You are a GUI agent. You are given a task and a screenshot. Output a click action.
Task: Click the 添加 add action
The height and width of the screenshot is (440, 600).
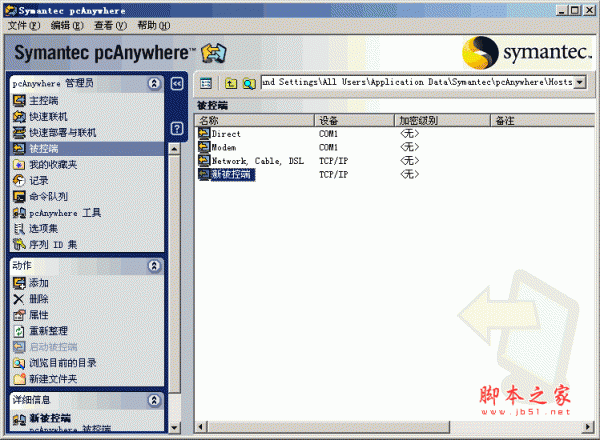(x=31, y=283)
